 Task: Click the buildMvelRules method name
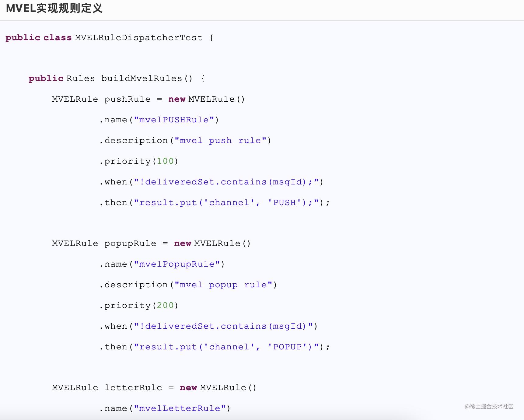point(141,79)
